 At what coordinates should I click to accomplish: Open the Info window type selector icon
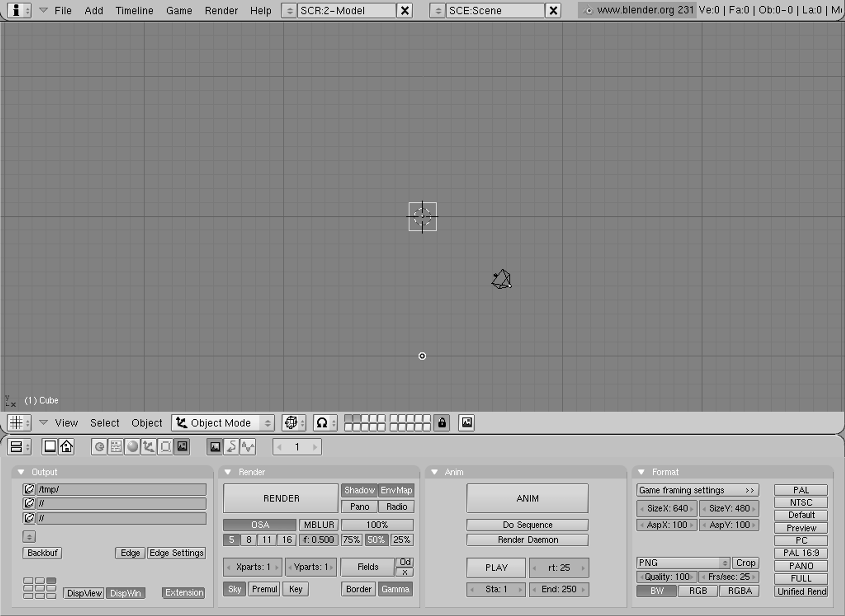coord(19,10)
